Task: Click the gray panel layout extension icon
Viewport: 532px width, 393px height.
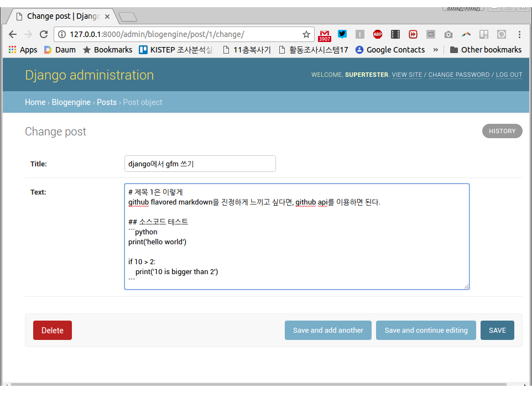Action: 484,34
